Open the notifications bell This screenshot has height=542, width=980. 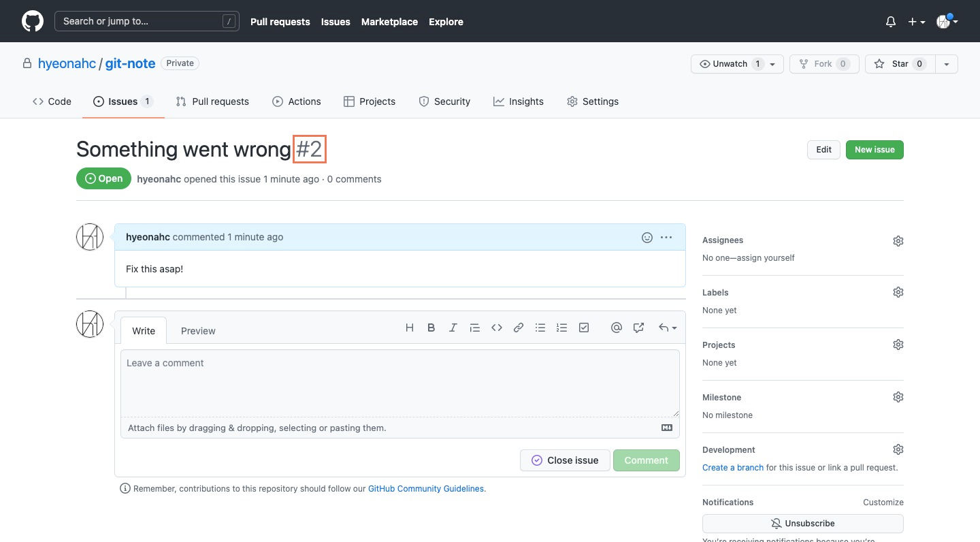[x=891, y=22]
